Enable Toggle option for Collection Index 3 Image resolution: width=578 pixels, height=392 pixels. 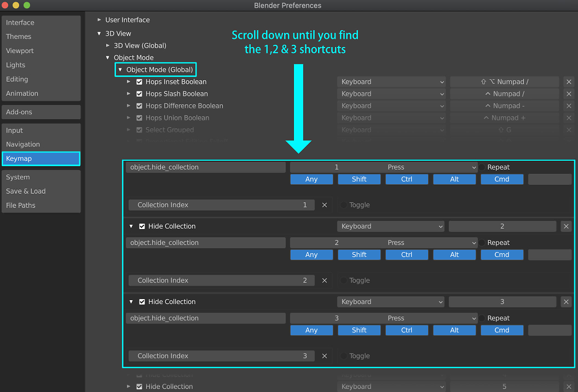pyautogui.click(x=344, y=356)
